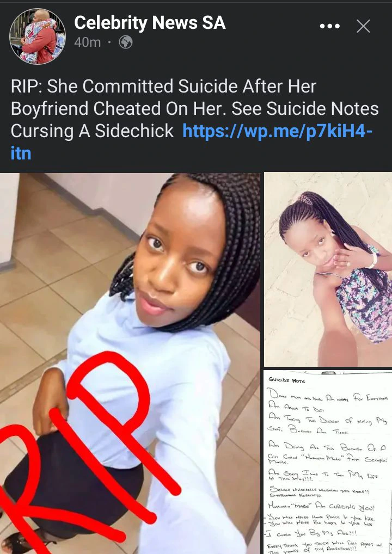Screen dimensions: 392x554
Task: Click the globe public-audience icon
Action: click(x=126, y=42)
